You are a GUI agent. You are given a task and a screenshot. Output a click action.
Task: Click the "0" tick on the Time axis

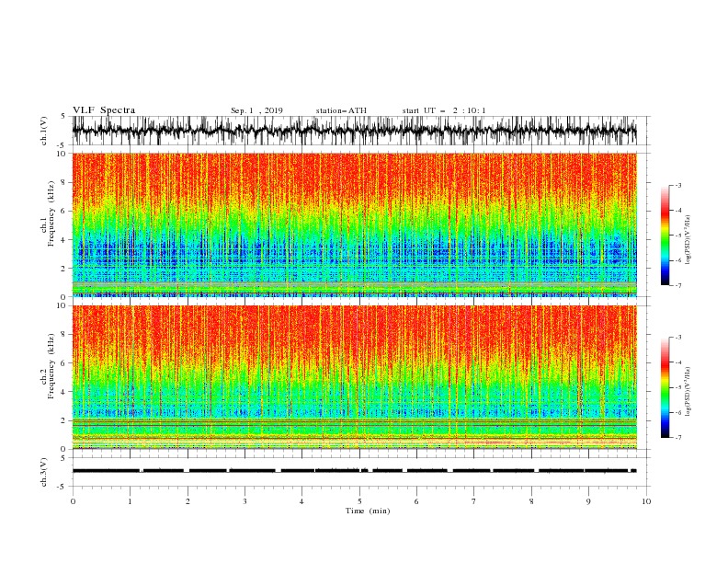click(x=73, y=501)
